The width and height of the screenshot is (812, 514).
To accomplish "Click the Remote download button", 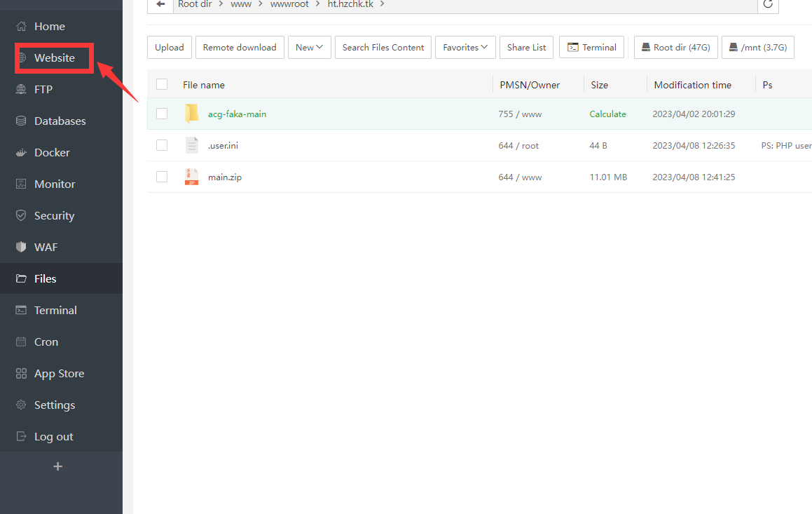I will click(x=240, y=48).
